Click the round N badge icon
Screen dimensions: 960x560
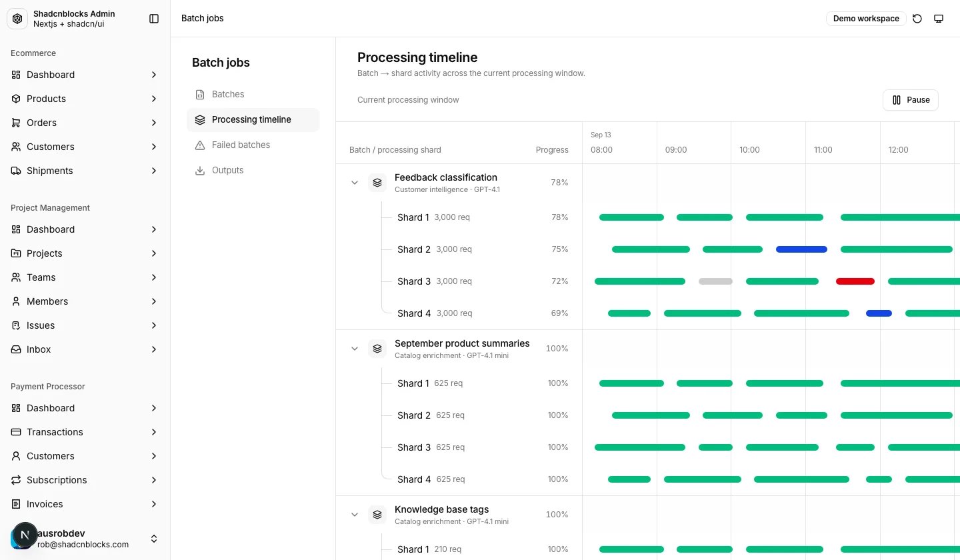(25, 535)
